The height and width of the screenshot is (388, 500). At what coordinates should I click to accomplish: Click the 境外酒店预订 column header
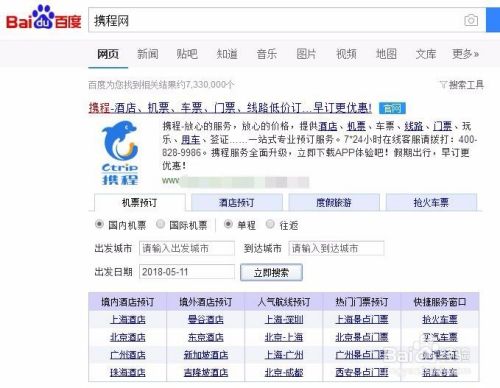[206, 302]
